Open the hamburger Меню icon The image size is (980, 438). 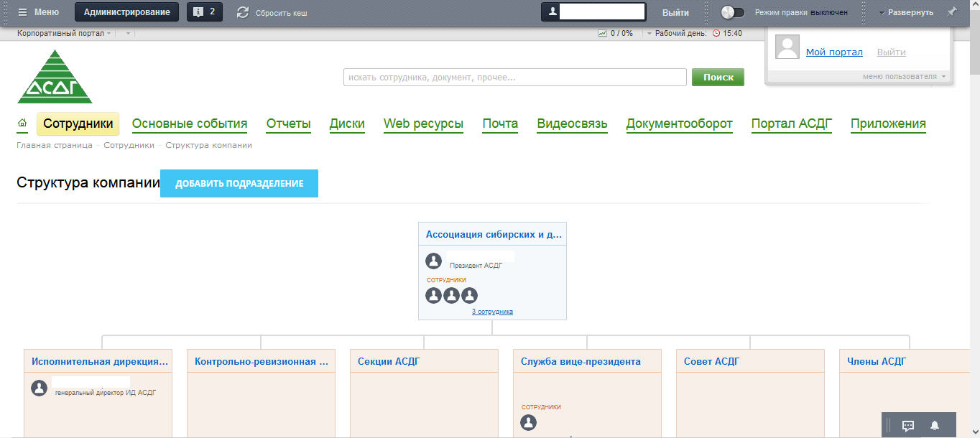[x=22, y=12]
